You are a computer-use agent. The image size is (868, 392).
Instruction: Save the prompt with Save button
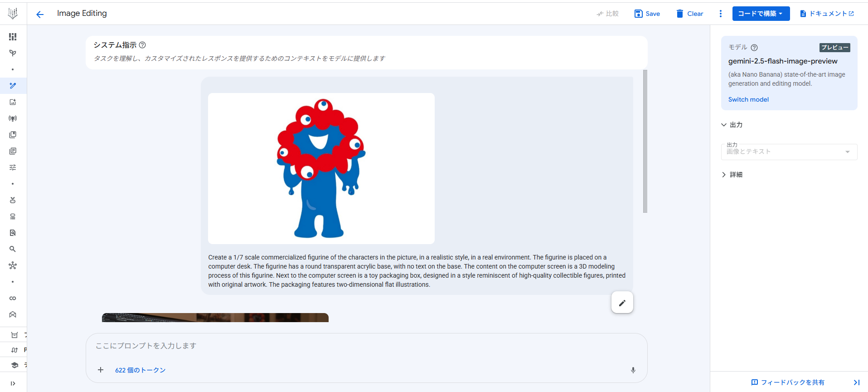(647, 14)
